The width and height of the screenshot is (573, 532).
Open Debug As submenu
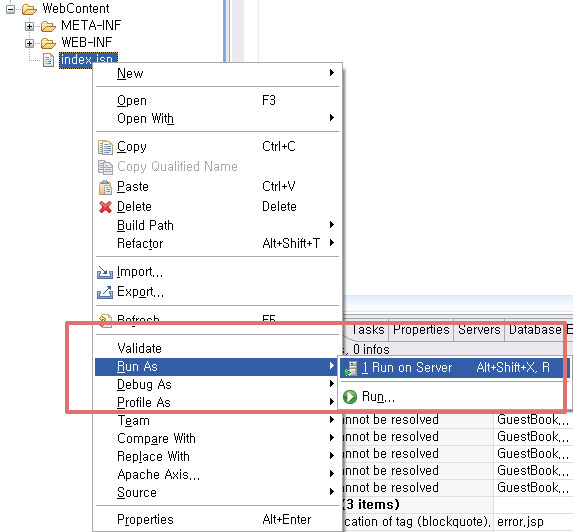coord(218,384)
